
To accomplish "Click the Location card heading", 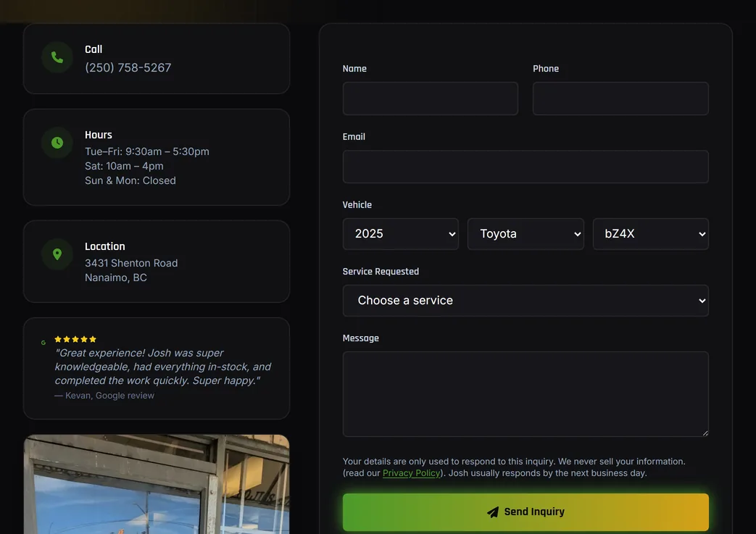I will pos(104,246).
